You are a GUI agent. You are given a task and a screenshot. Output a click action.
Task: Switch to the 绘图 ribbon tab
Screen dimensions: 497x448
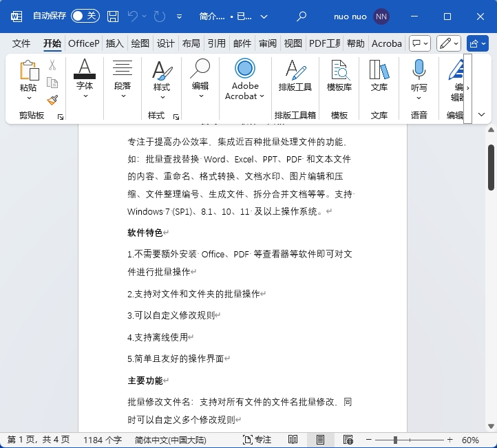point(140,43)
